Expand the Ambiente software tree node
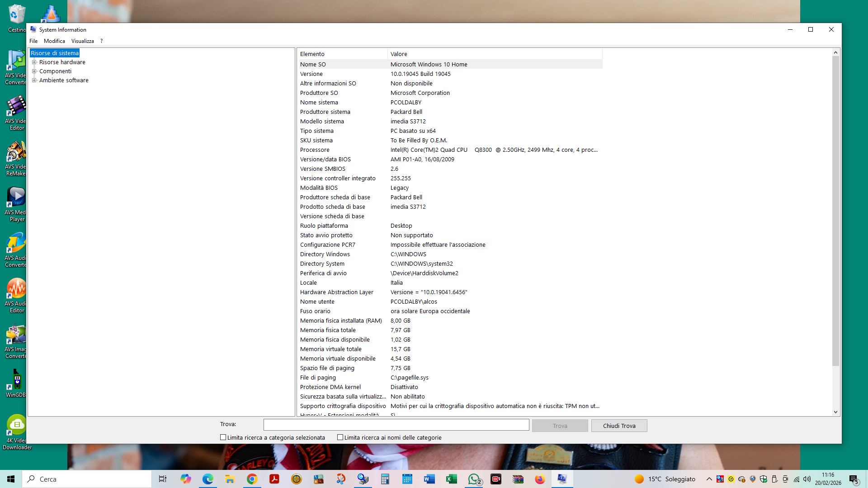The image size is (868, 488). [x=34, y=80]
